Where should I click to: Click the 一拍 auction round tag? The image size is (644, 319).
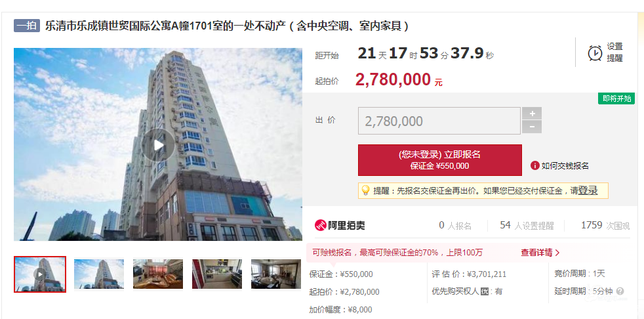tap(27, 26)
